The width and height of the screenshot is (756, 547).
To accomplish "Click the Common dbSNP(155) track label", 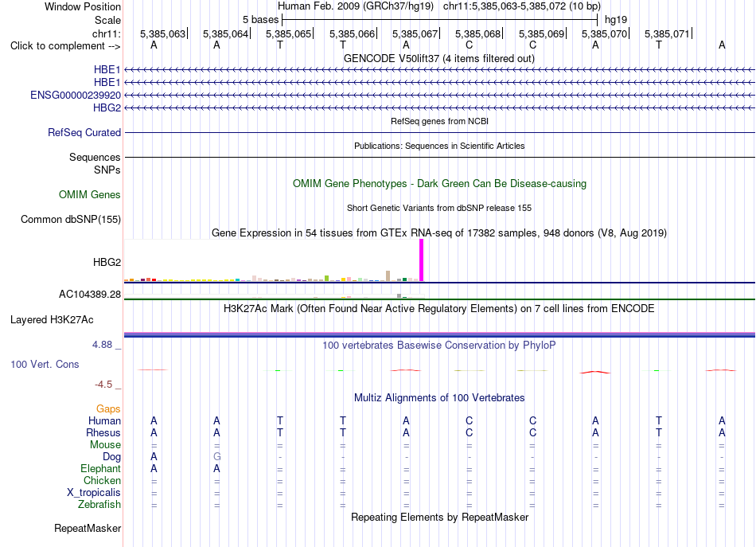I will [x=70, y=219].
